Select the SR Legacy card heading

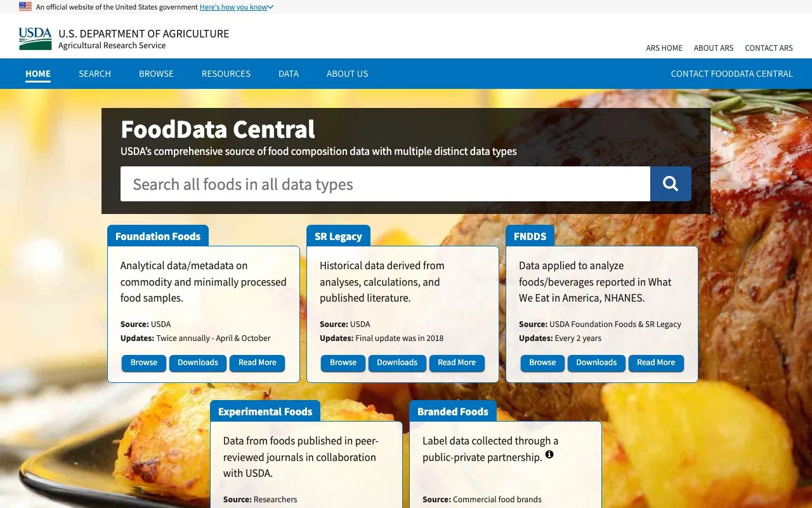(338, 236)
